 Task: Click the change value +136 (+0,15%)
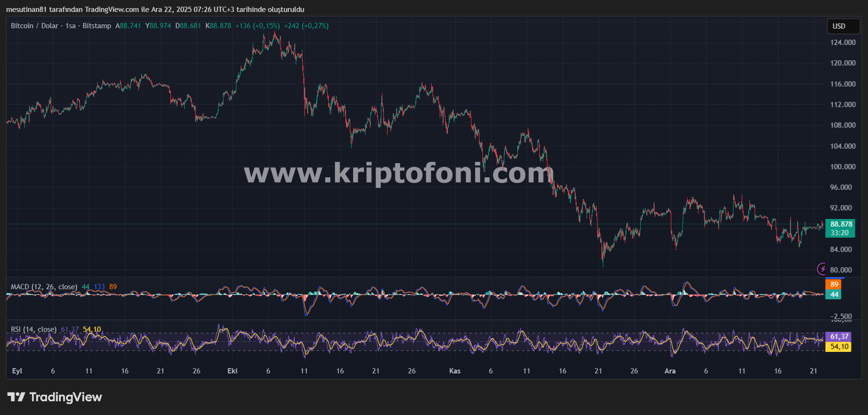tap(257, 26)
